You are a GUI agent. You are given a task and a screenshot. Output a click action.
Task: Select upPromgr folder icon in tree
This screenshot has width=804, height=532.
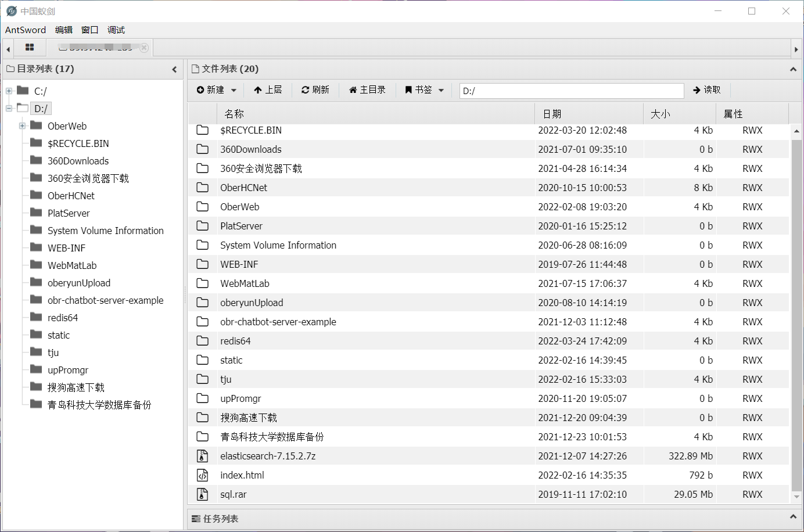36,369
